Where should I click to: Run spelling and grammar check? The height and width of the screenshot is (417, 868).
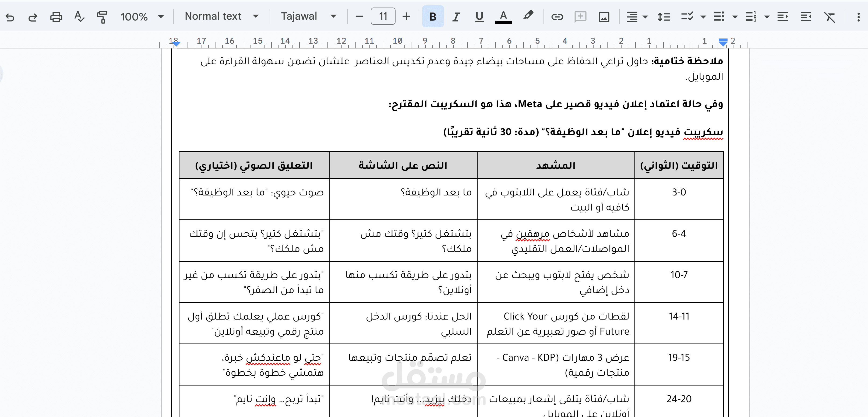[79, 16]
